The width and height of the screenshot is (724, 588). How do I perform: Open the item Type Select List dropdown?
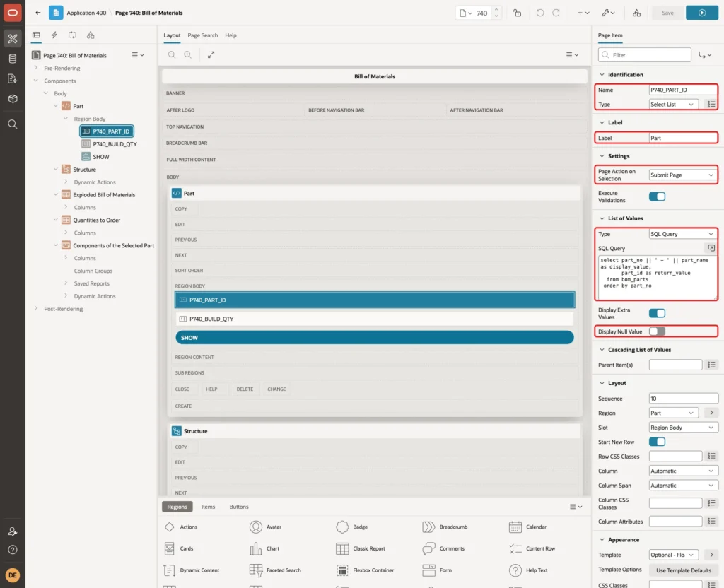(673, 105)
